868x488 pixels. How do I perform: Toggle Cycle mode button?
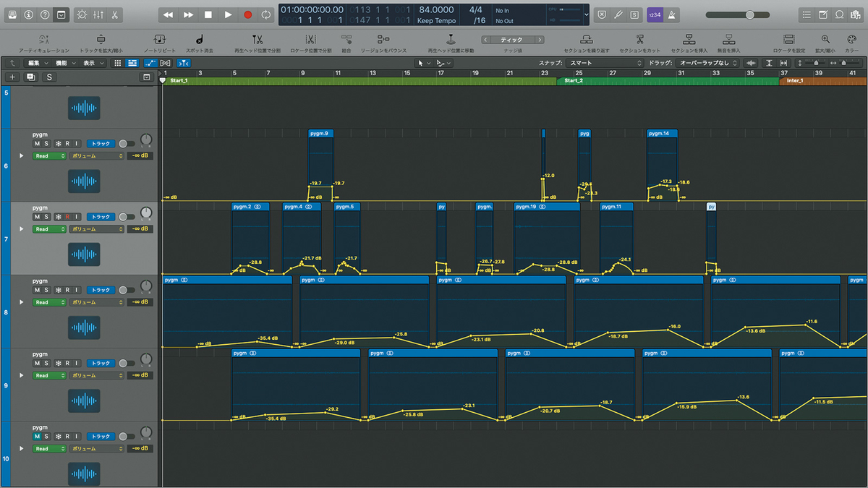click(x=267, y=14)
